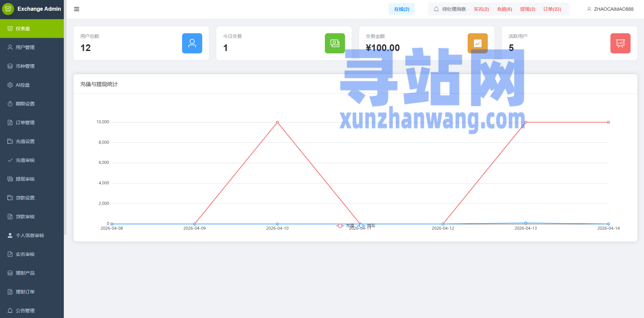Open 期限设置 menu entry
The height and width of the screenshot is (318, 644).
click(x=32, y=104)
